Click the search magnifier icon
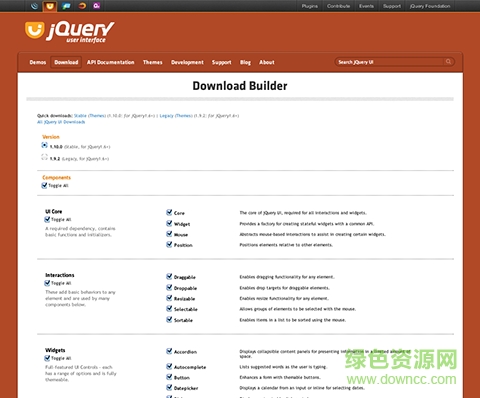This screenshot has width=480, height=398. 448,62
